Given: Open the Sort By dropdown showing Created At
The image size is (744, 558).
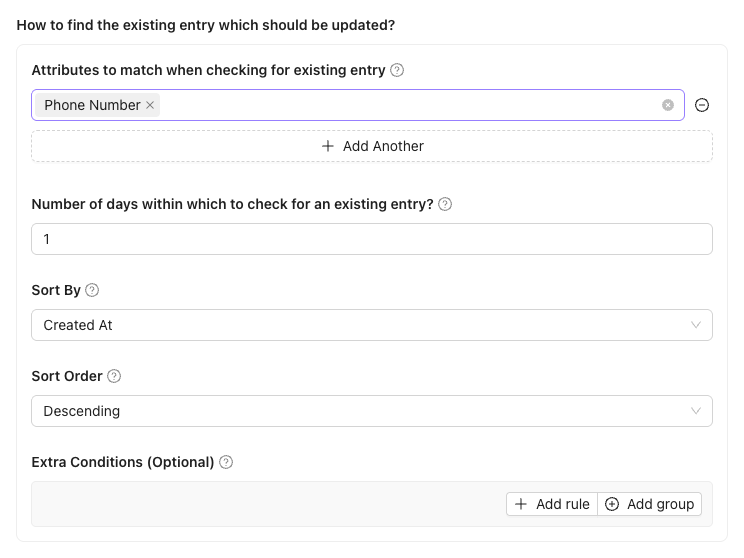Looking at the screenshot, I should (360, 325).
